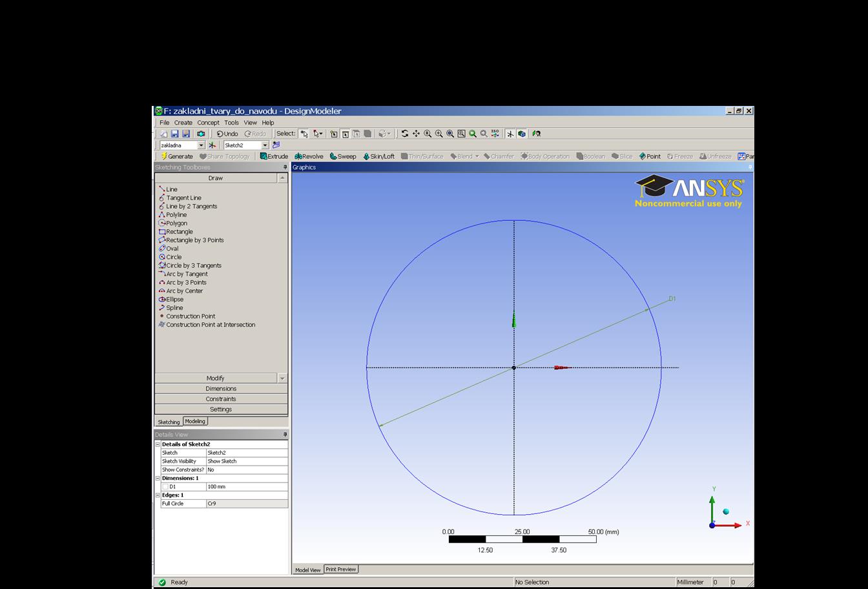The height and width of the screenshot is (589, 868).
Task: Switch to the Modeling tab
Action: pos(195,421)
